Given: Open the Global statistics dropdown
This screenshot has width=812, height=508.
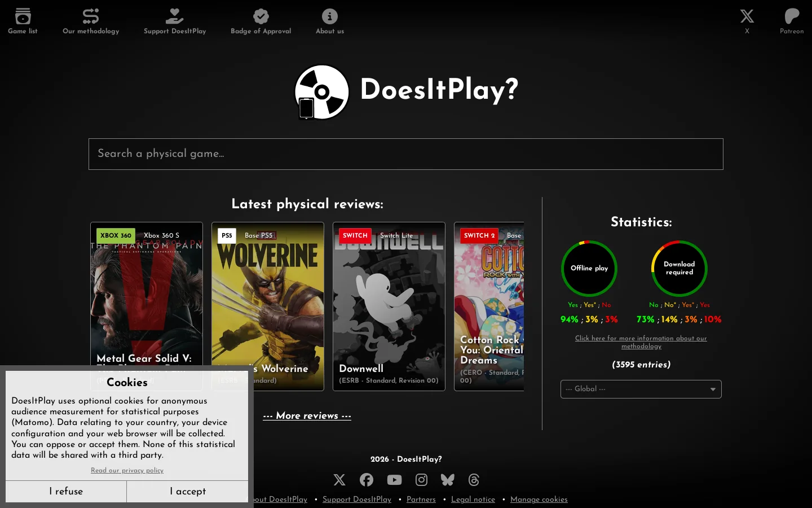Looking at the screenshot, I should 641,389.
